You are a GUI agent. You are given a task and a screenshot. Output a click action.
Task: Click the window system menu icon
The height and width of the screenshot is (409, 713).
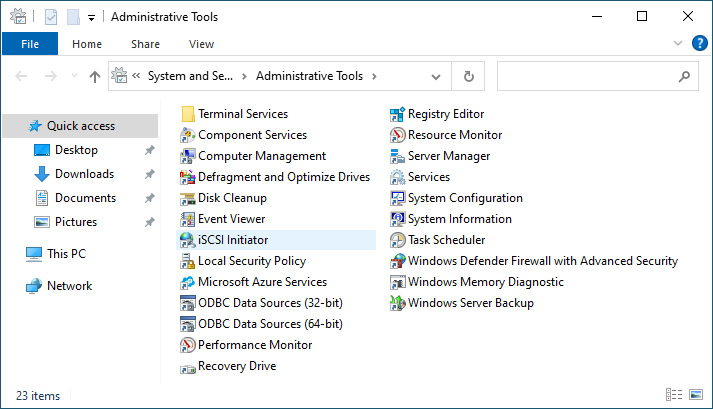pos(18,16)
